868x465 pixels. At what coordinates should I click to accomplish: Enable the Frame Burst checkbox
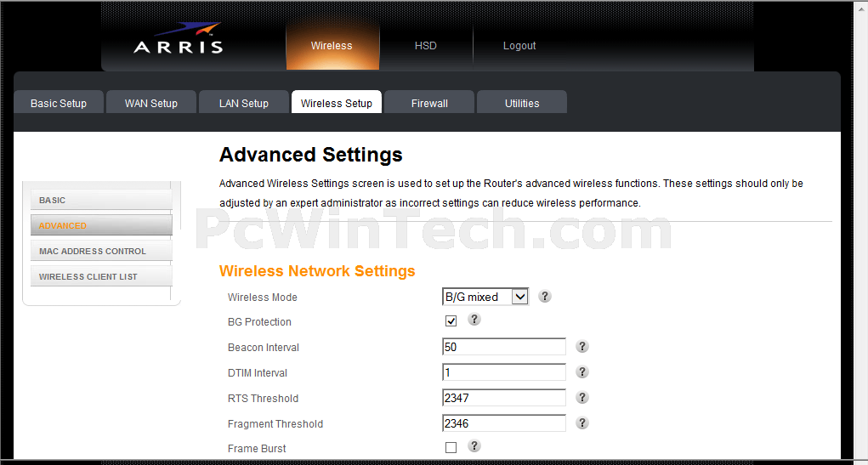pos(451,448)
